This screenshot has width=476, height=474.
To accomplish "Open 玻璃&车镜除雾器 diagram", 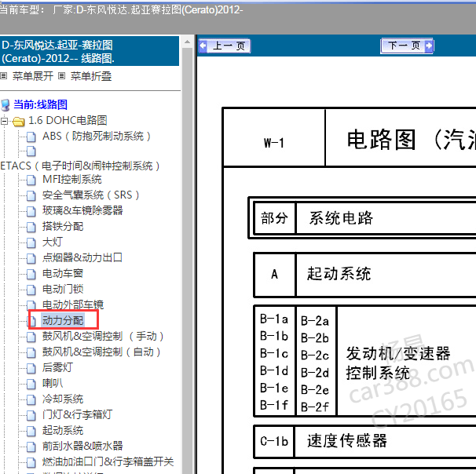I will (82, 210).
